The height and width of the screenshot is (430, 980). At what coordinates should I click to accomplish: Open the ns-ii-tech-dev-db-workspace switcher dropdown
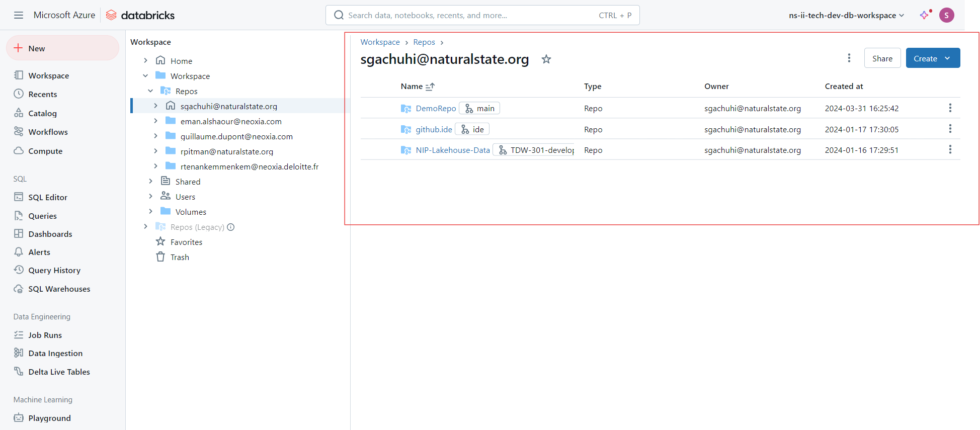[x=847, y=15]
